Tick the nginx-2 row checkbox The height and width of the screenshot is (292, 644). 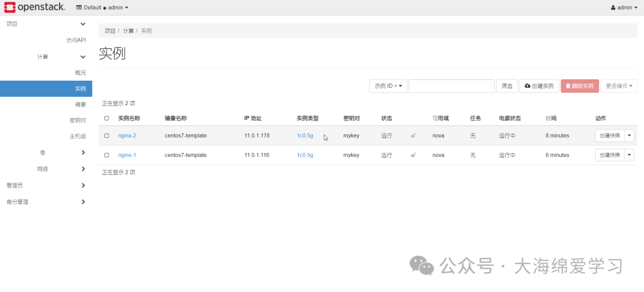(107, 136)
